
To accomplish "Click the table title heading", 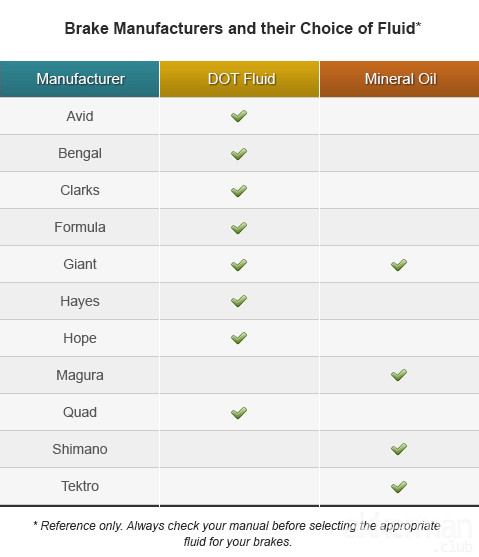I will pos(243,28).
